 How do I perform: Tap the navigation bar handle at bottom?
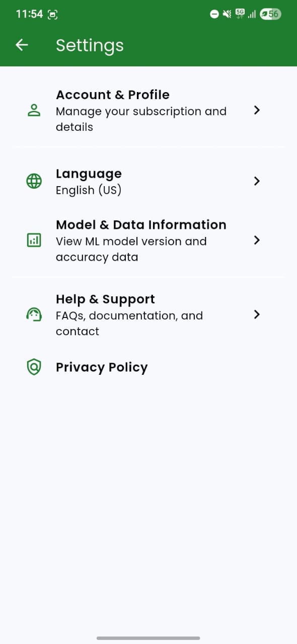pyautogui.click(x=148, y=638)
